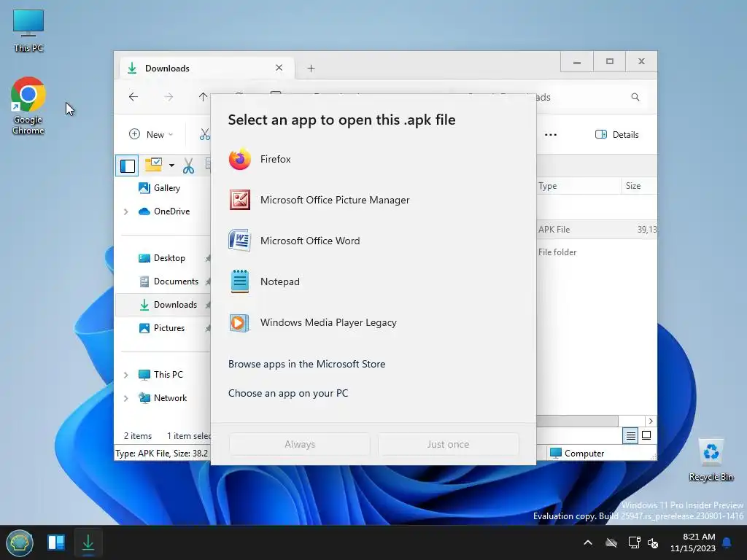Select This PC desktop icon
The height and width of the screenshot is (560, 747).
(28, 31)
